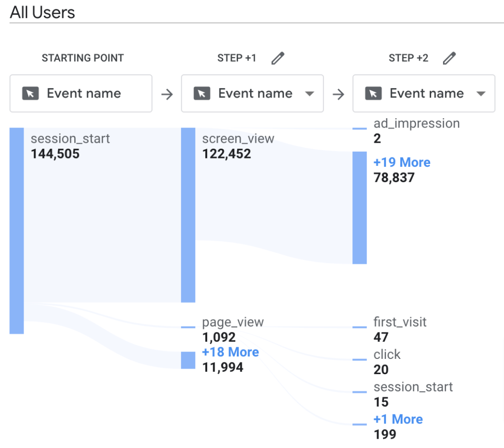The width and height of the screenshot is (504, 448).
Task: Open the Step +1 Event name dropdown
Action: (x=311, y=93)
